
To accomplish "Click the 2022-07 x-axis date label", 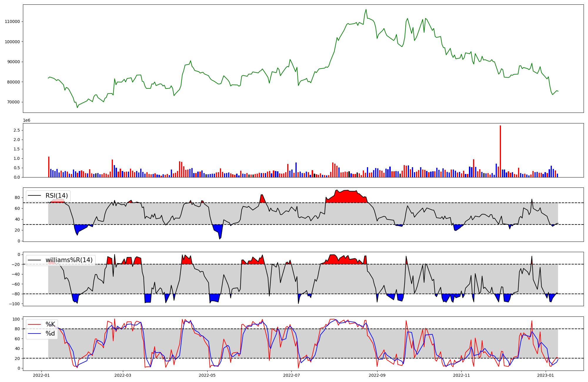I will point(291,375).
